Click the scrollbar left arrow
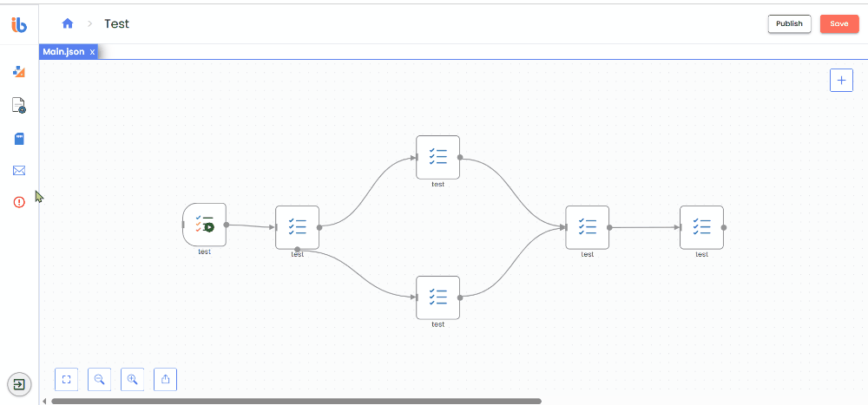 [x=44, y=402]
